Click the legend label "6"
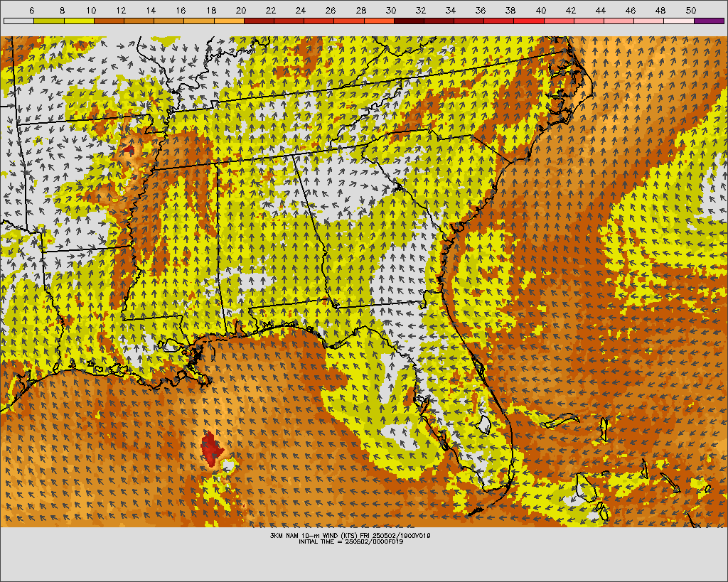The height and width of the screenshot is (582, 728). click(31, 10)
